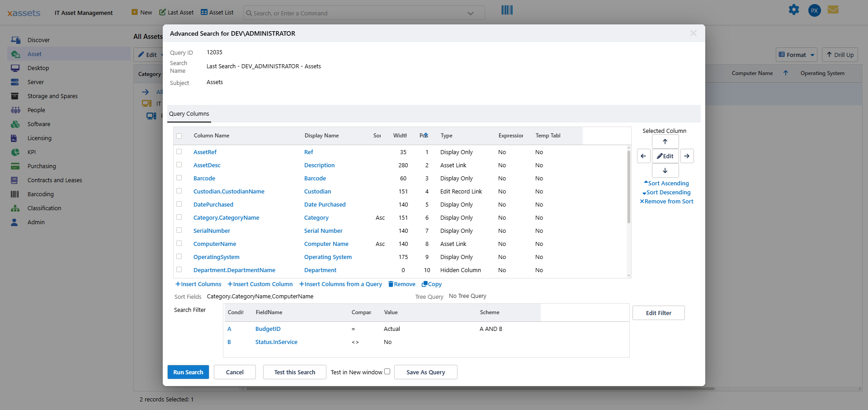Select the Desktop sidebar icon

[15, 68]
